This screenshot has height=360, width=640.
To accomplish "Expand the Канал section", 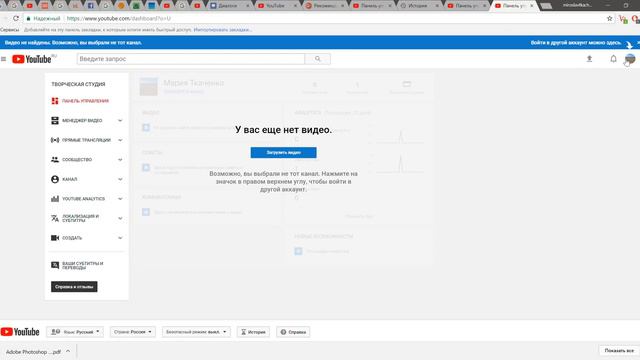I will coord(120,179).
